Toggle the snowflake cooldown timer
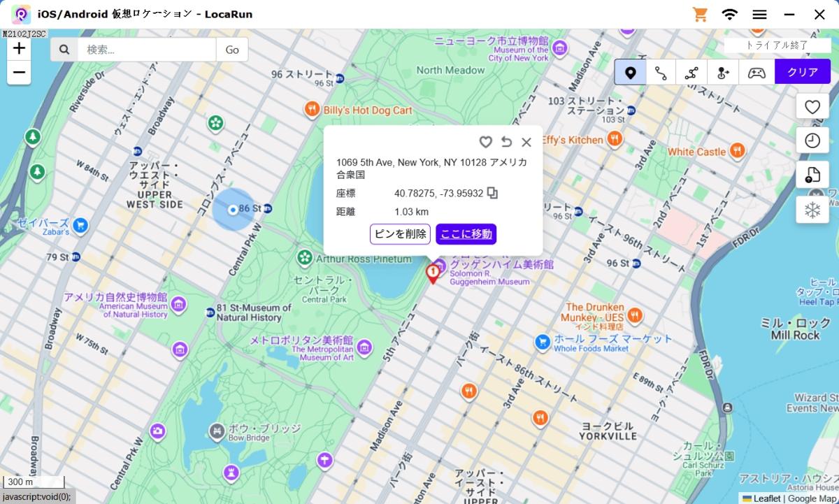 [812, 210]
